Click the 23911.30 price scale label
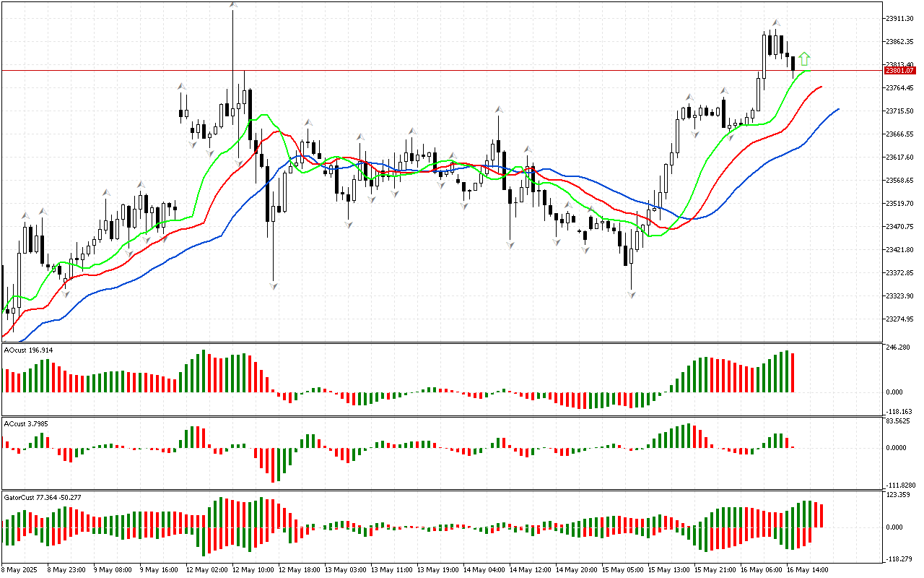 [x=900, y=18]
